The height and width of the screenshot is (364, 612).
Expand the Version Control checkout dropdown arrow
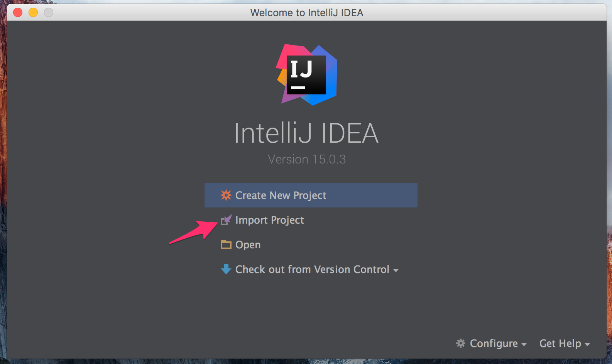396,271
